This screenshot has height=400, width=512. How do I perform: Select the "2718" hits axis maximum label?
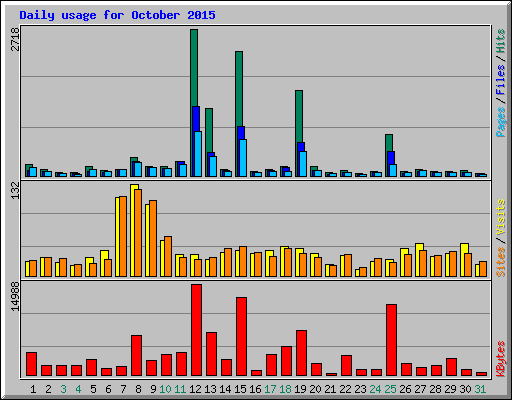click(15, 39)
